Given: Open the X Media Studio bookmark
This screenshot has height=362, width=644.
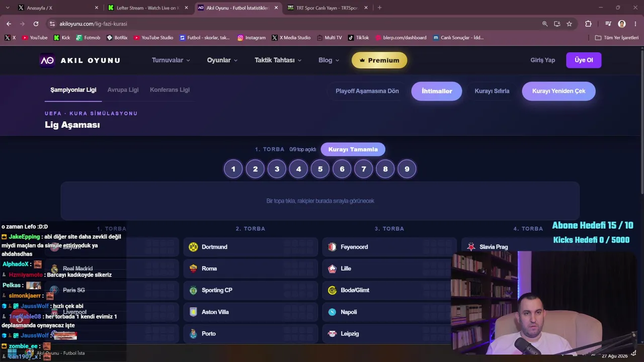Looking at the screenshot, I should click(x=291, y=38).
